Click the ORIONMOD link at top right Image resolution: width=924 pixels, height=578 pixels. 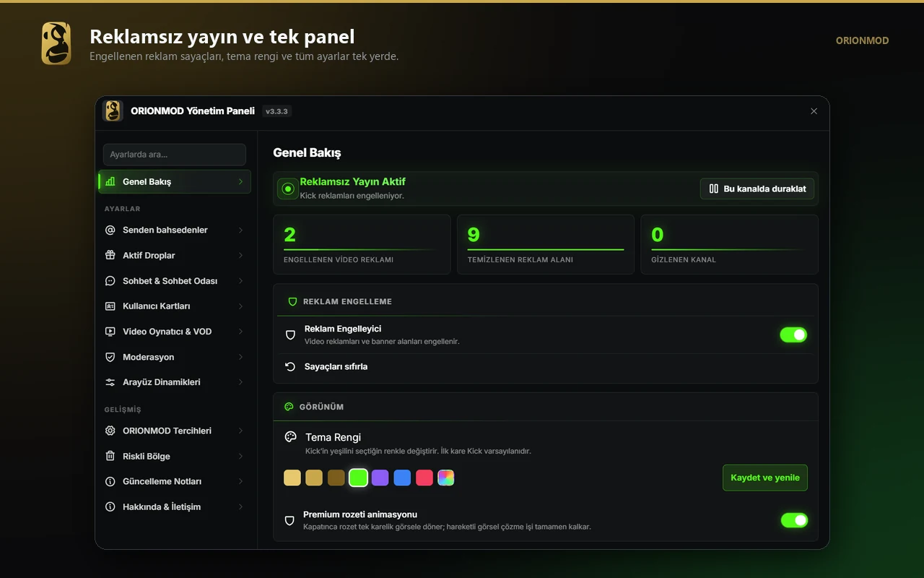[862, 40]
